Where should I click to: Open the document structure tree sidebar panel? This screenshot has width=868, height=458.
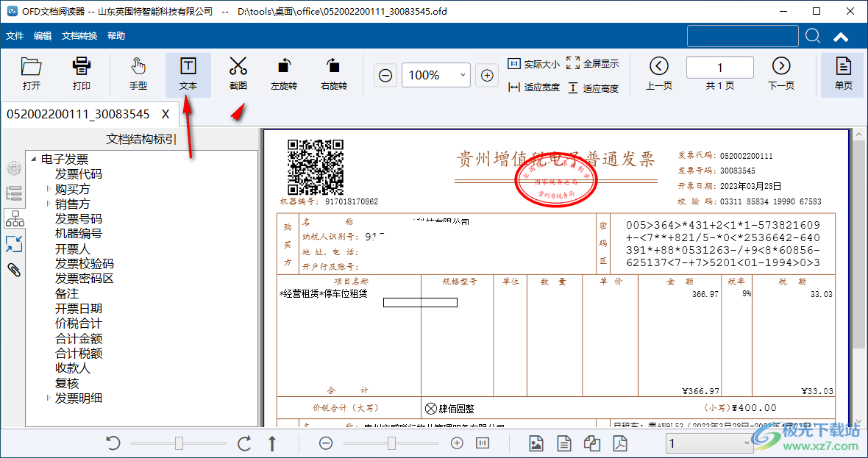tap(15, 219)
